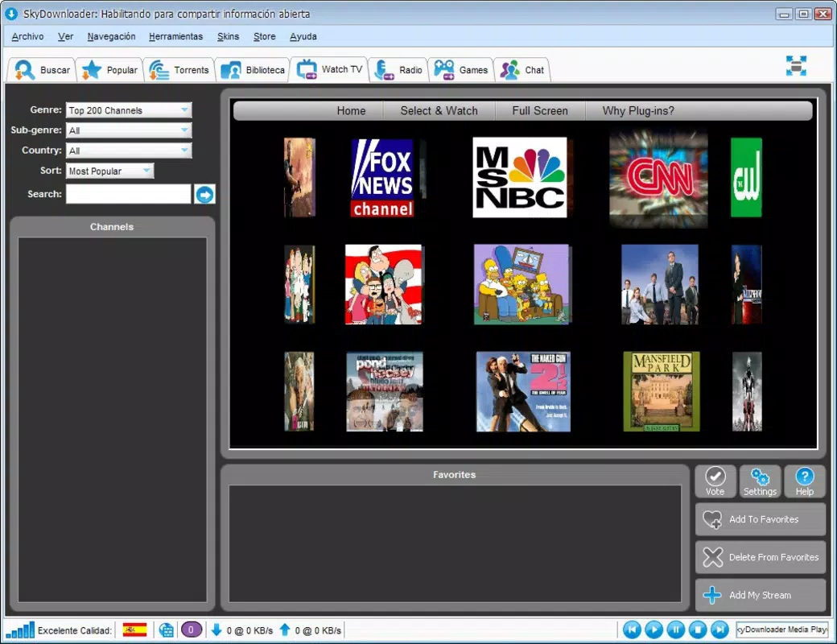Click the previous track media button
This screenshot has height=644, width=837.
pyautogui.click(x=632, y=630)
